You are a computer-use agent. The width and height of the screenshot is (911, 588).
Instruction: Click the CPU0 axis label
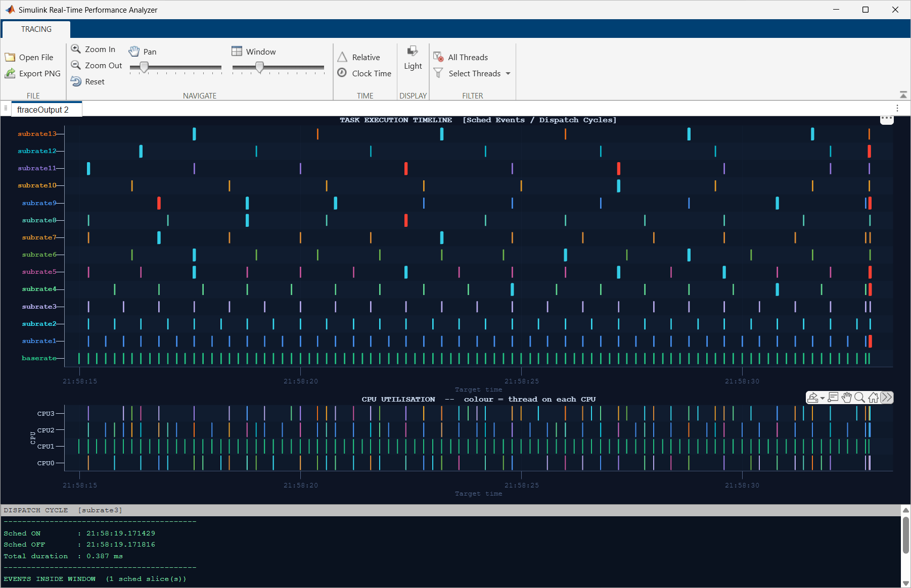click(x=45, y=463)
